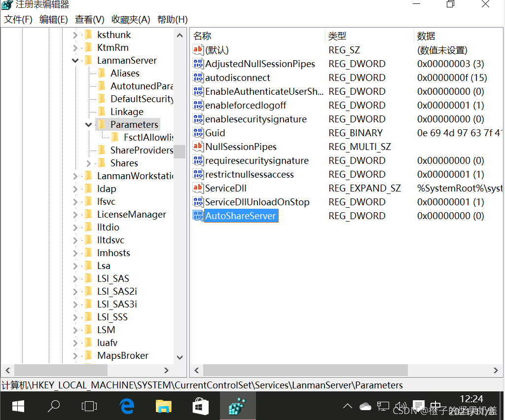Click AutoShareServer data 0x00000000 (0)
Screen dimensions: 505x420
(451, 216)
